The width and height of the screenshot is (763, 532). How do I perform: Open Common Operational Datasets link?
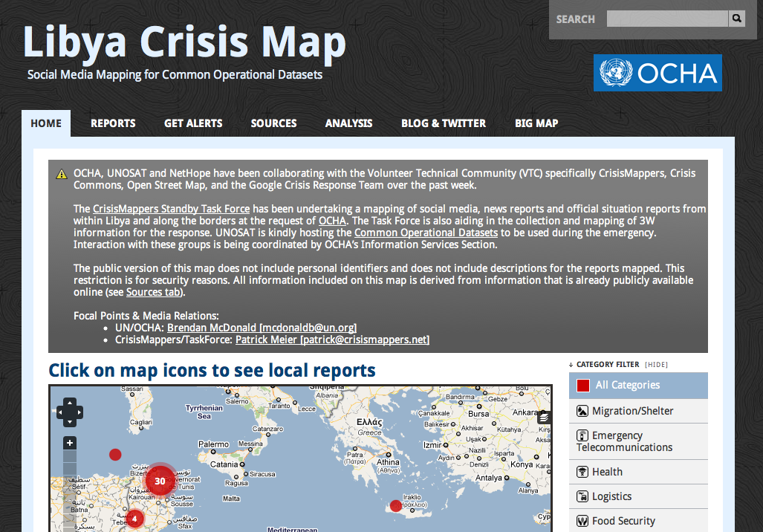[426, 233]
